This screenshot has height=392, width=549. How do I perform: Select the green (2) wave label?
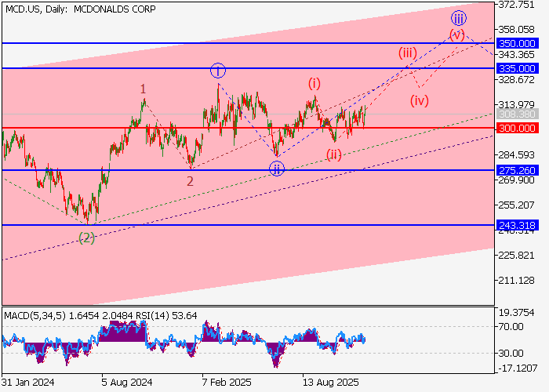pyautogui.click(x=86, y=238)
